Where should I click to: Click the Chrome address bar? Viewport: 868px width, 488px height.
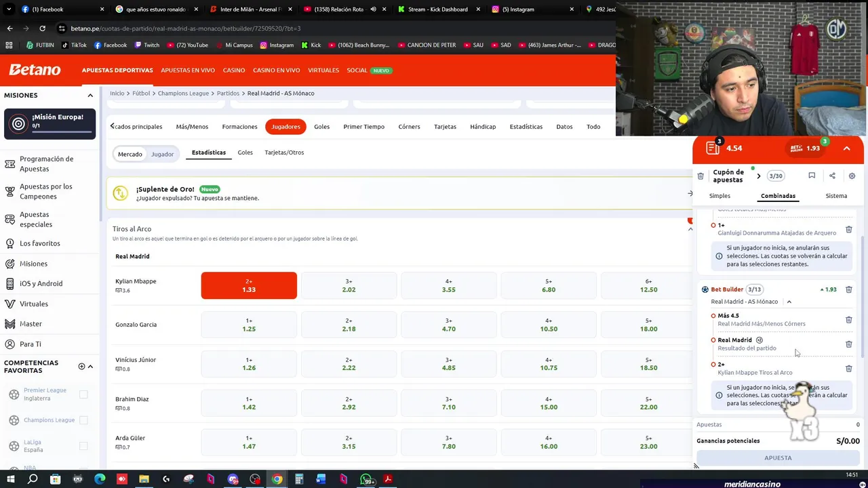pyautogui.click(x=332, y=28)
